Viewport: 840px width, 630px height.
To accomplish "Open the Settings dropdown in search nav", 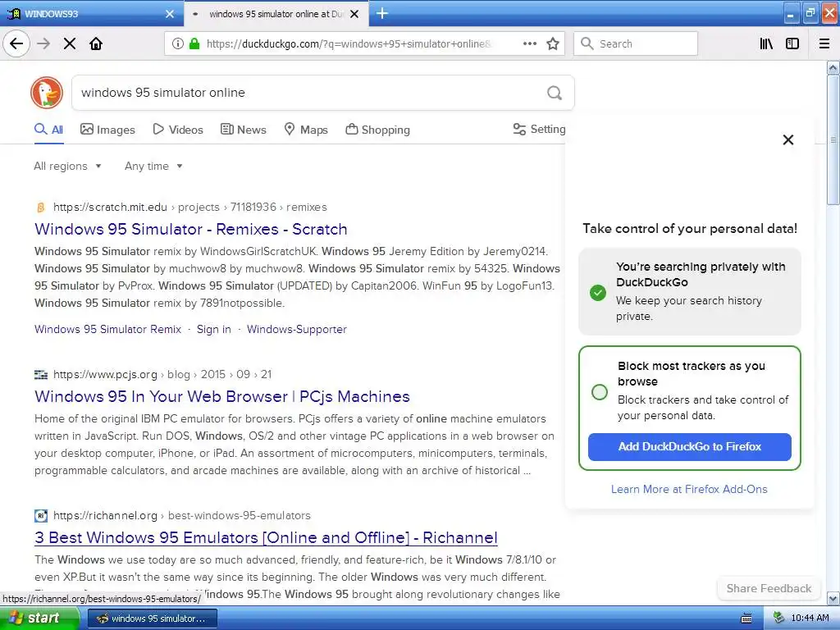I will coord(539,129).
